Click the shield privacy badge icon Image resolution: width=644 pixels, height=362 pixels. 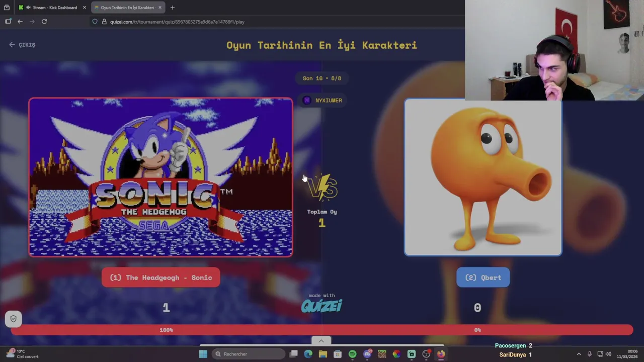click(x=14, y=319)
